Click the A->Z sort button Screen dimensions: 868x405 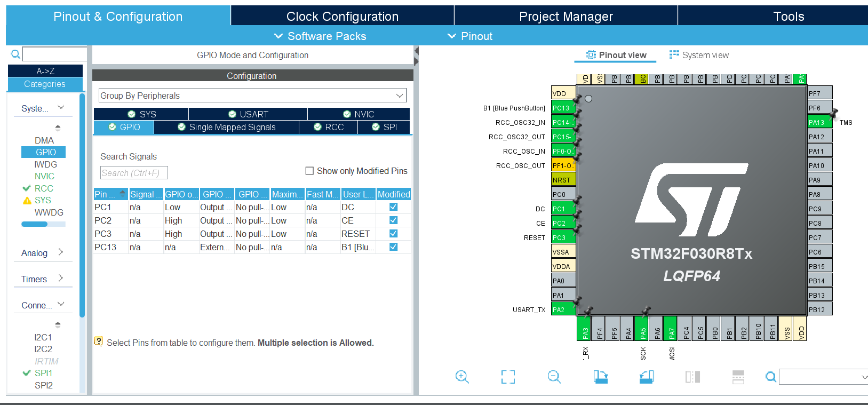click(x=45, y=71)
